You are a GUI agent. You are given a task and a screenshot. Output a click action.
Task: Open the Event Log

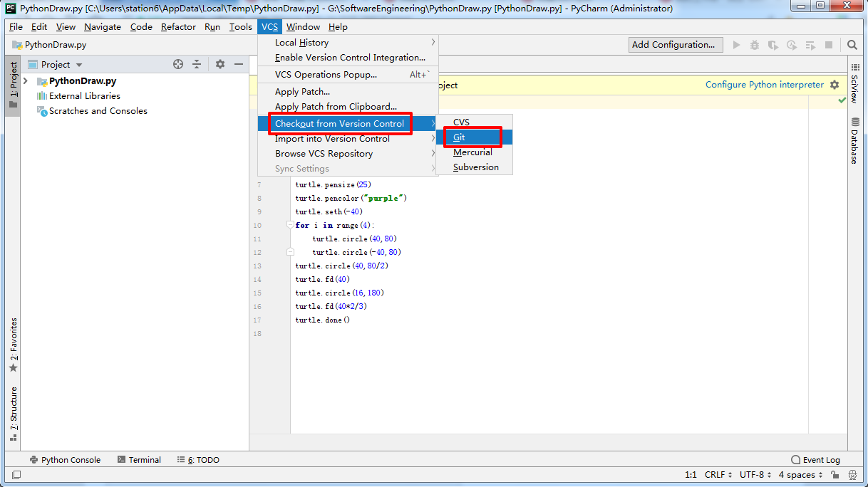pyautogui.click(x=815, y=460)
